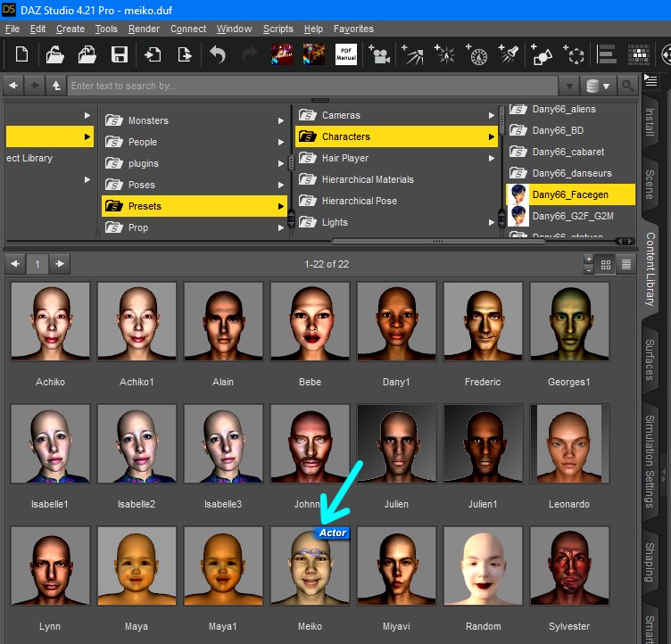Image resolution: width=671 pixels, height=644 pixels.
Task: Go up one folder level arrow icon
Action: click(x=56, y=86)
